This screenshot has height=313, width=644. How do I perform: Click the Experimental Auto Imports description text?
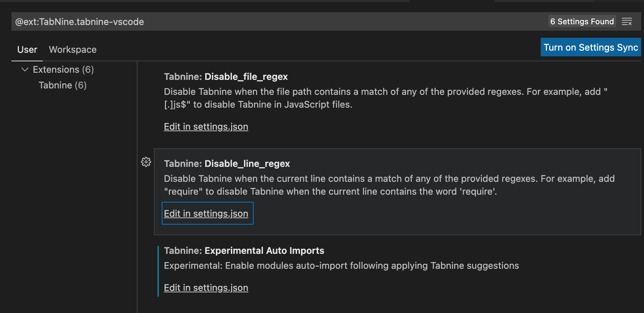point(341,266)
